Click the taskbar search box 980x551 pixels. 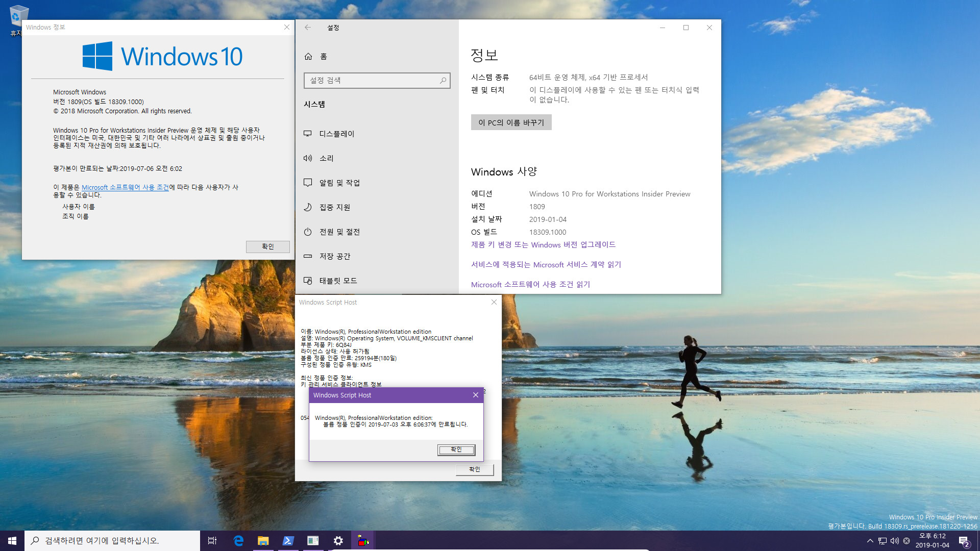pos(112,541)
